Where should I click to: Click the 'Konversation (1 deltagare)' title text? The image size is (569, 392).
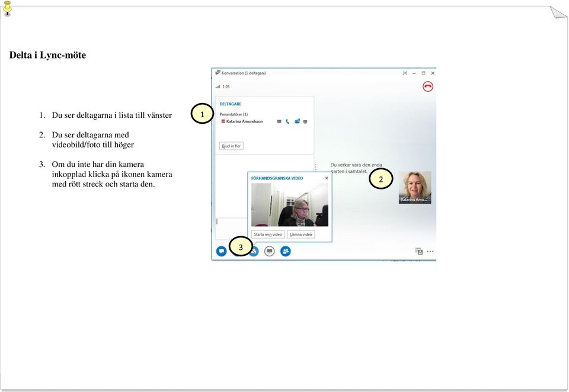point(244,73)
